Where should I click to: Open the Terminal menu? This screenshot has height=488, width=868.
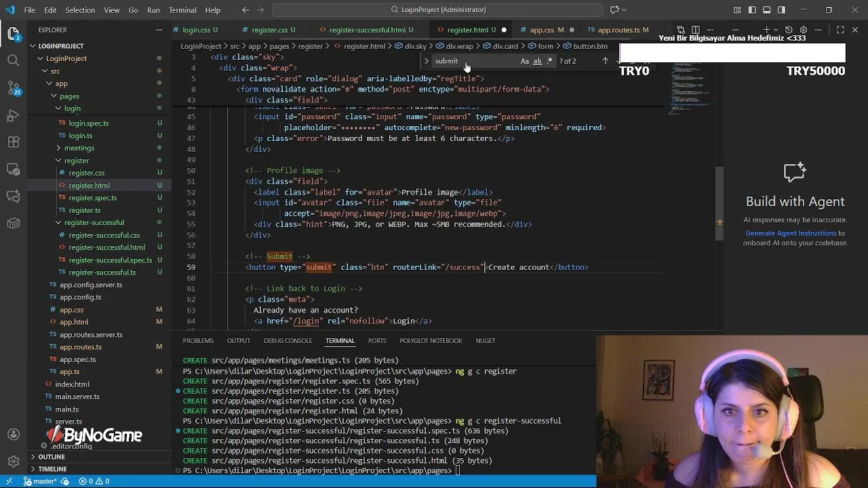pyautogui.click(x=182, y=10)
